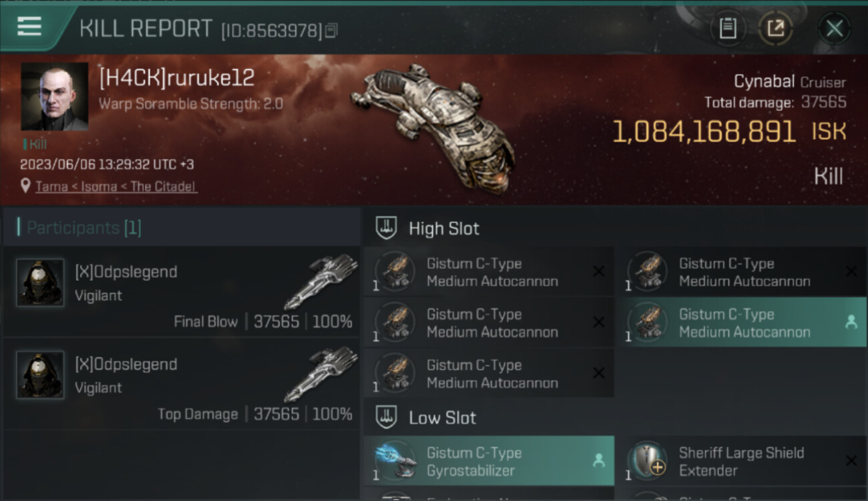This screenshot has width=868, height=501.
Task: Select the first Gistum C-Type Medium Autocannon module
Action: point(489,272)
